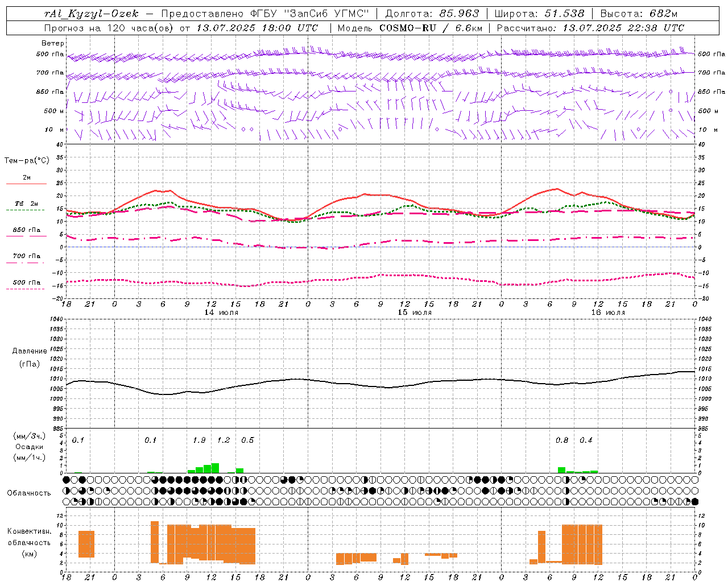
Task: Click the 'Модель COSMO-RU / 6.6км' label
Action: coord(410,28)
